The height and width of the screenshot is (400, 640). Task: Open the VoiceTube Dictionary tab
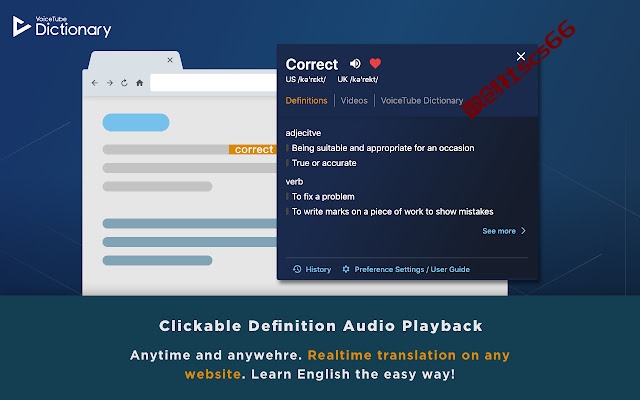pos(422,100)
